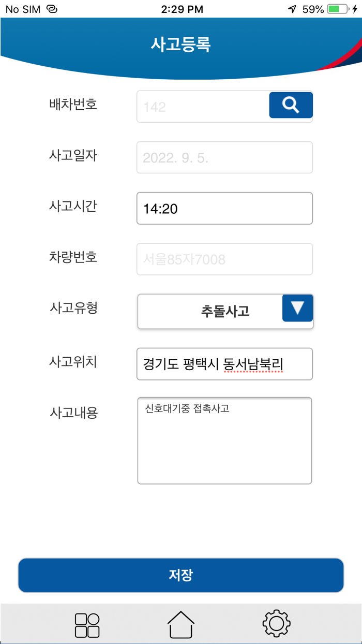The width and height of the screenshot is (362, 644).
Task: Click the 사고위치 location text field
Action: click(224, 364)
